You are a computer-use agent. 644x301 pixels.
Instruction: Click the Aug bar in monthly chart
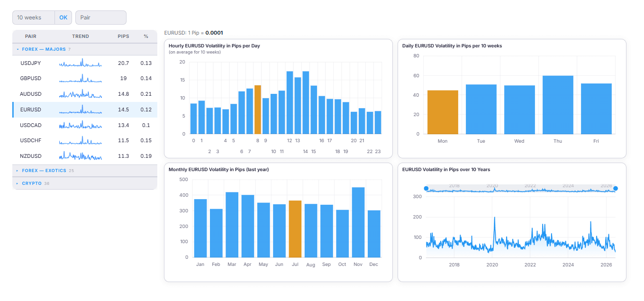311,230
